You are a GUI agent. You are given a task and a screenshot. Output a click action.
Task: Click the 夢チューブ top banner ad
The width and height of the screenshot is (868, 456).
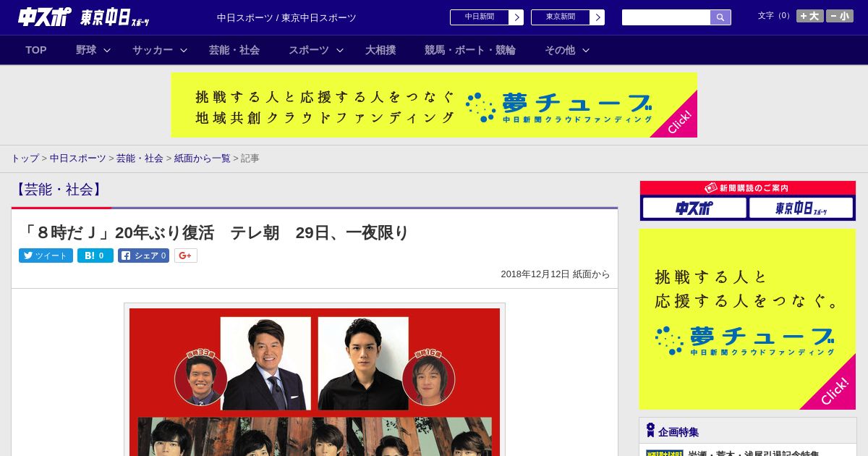(x=434, y=105)
